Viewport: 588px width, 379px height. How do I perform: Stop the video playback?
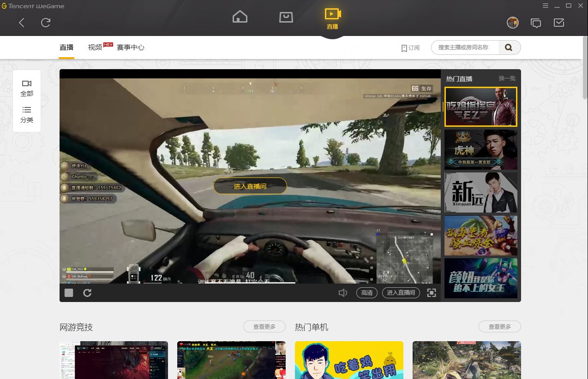tap(69, 293)
